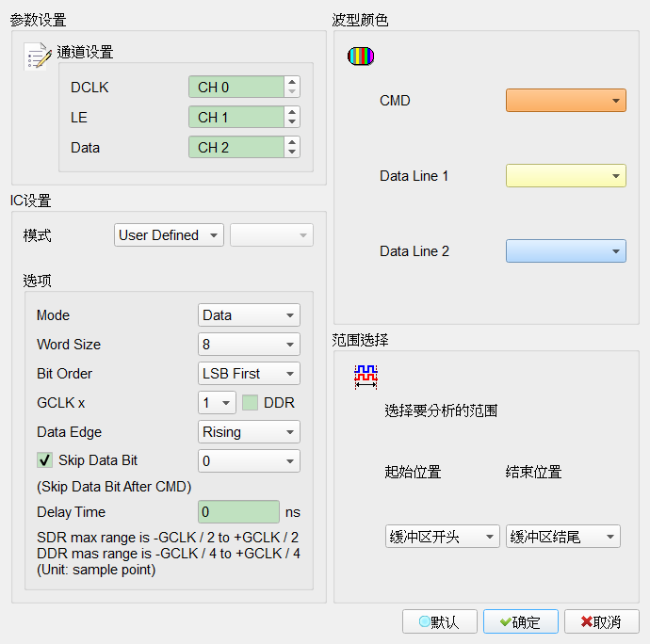Open the Bit Order LSB First dropdown

click(x=249, y=374)
